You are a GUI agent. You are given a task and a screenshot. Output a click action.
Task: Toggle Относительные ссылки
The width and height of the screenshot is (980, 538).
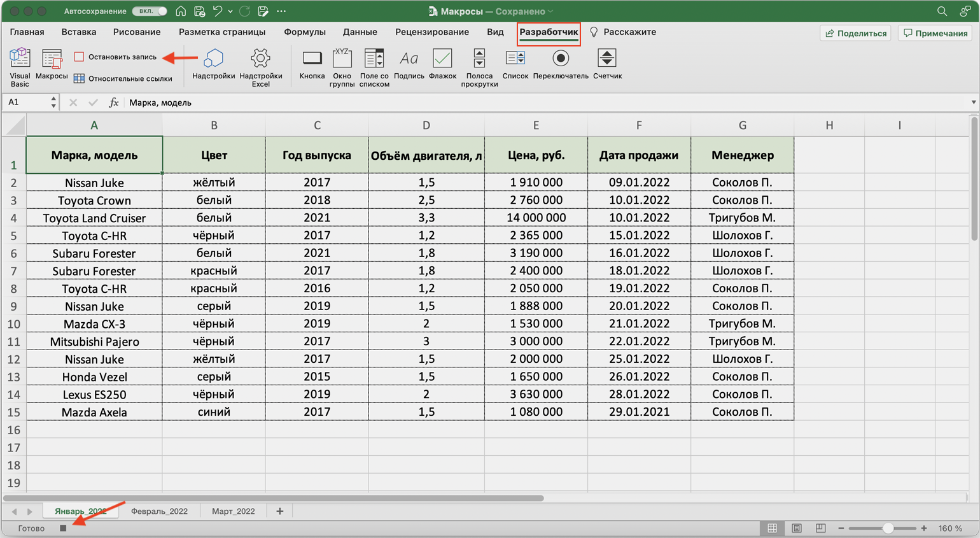tap(123, 78)
